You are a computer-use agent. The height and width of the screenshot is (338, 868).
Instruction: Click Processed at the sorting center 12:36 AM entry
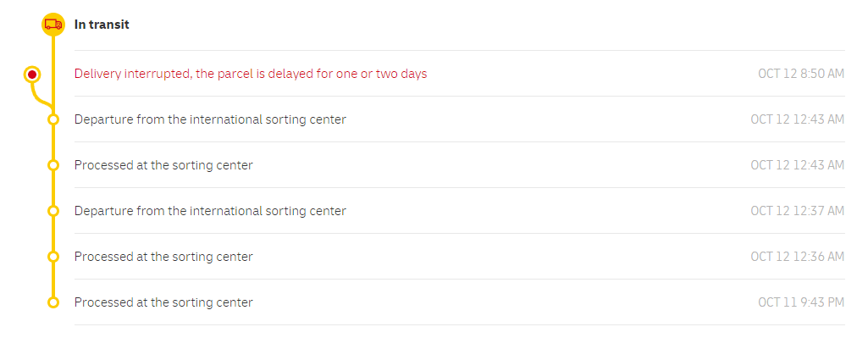[163, 257]
